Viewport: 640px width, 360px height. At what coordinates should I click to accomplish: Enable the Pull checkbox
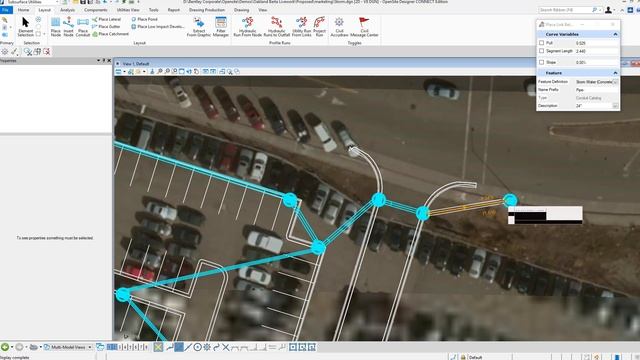[x=542, y=42]
